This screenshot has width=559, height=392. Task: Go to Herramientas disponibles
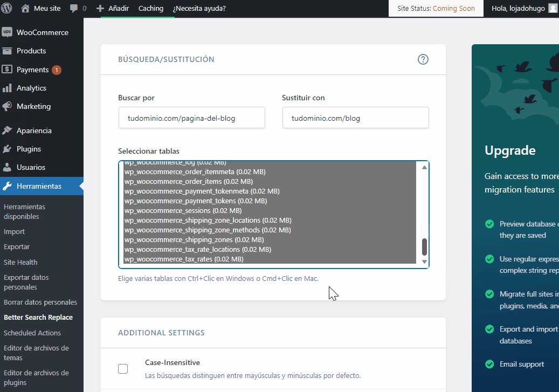click(25, 211)
